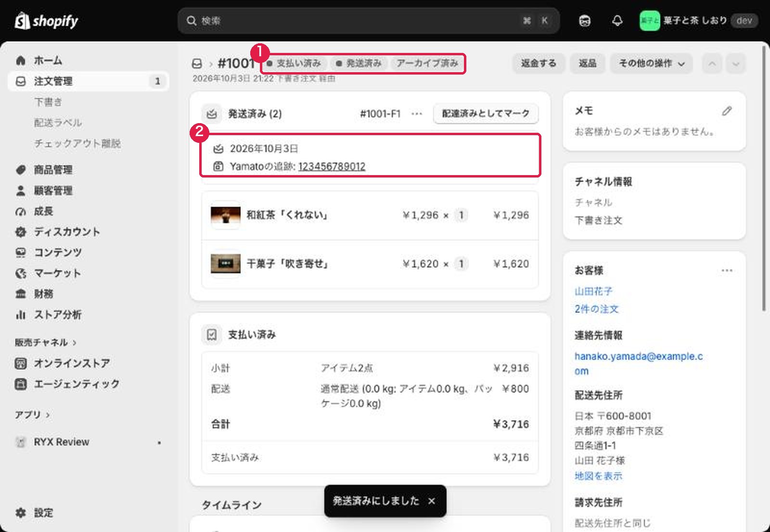The image size is (770, 532).
Task: Dismiss the 発送済みにしました toast
Action: pyautogui.click(x=431, y=501)
